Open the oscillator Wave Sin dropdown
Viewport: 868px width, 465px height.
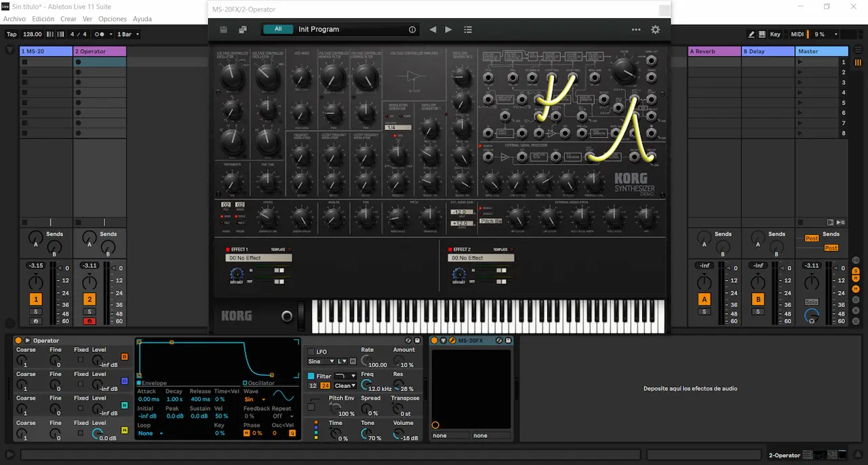tap(255, 399)
